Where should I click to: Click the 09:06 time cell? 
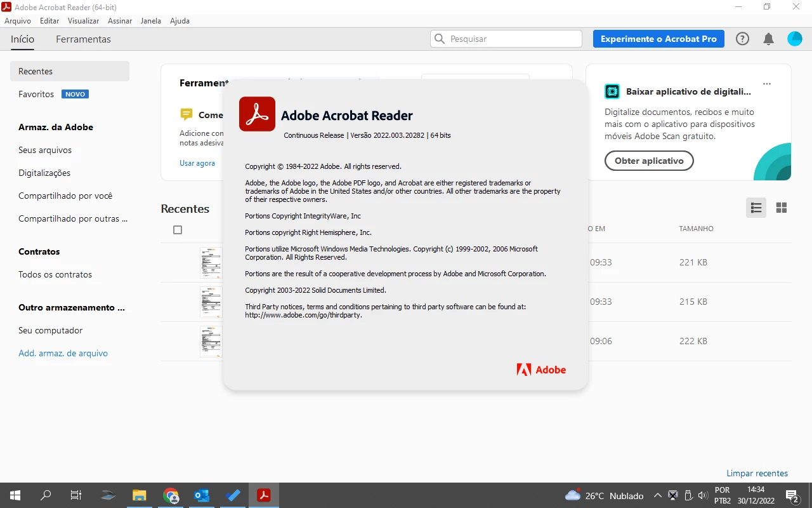click(x=601, y=341)
